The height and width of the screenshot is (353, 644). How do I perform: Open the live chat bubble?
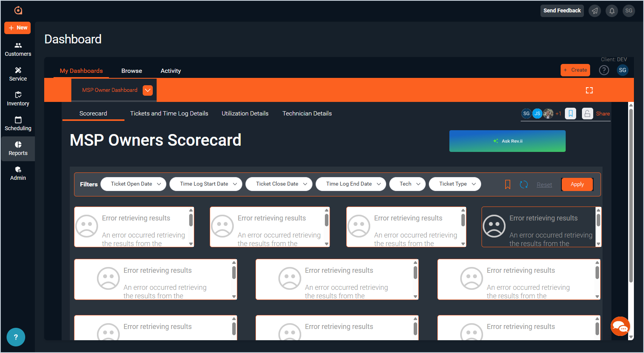point(620,326)
